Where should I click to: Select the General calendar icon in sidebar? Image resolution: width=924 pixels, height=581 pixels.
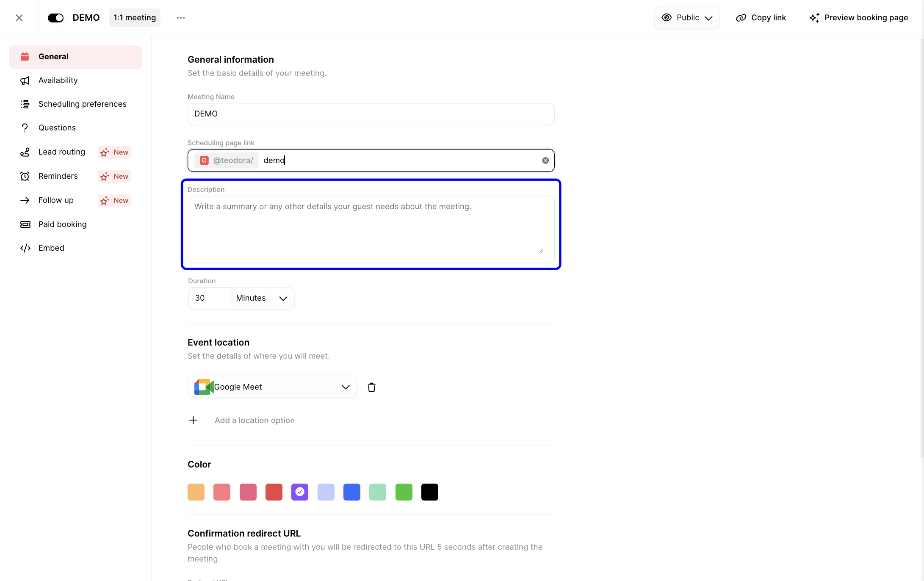25,56
